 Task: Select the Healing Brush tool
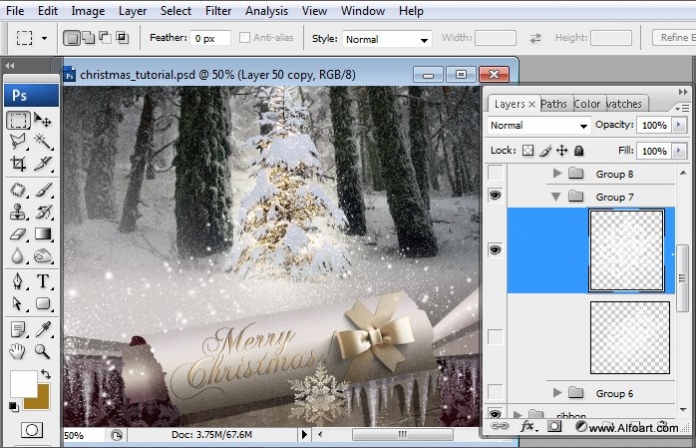click(x=18, y=190)
